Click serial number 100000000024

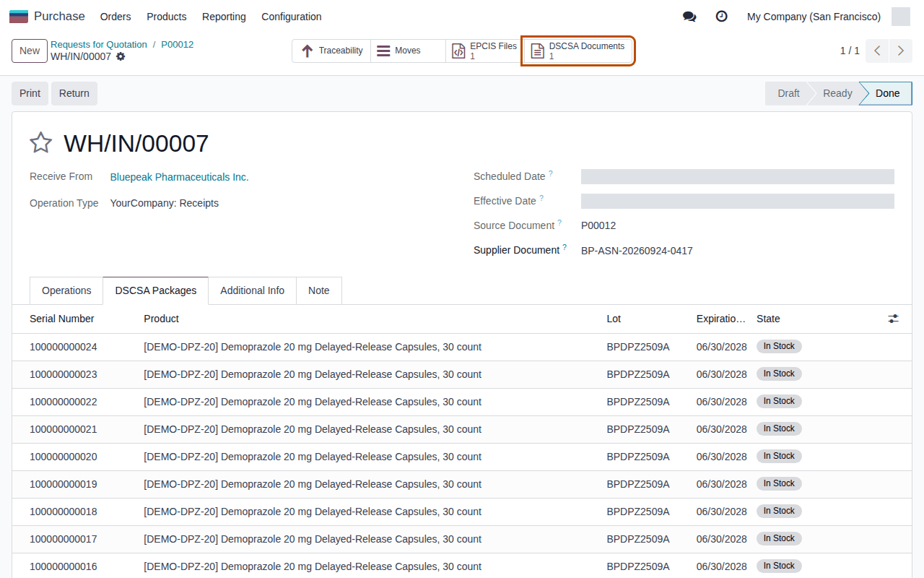64,347
